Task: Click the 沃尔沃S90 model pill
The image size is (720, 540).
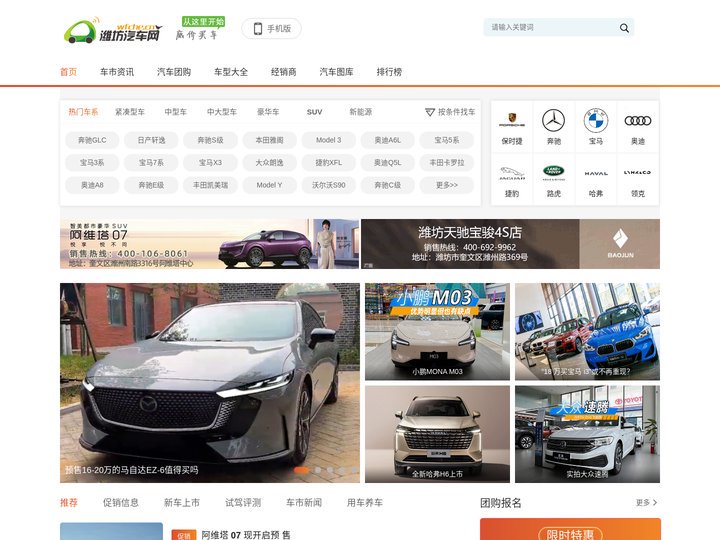Action: pos(329,185)
